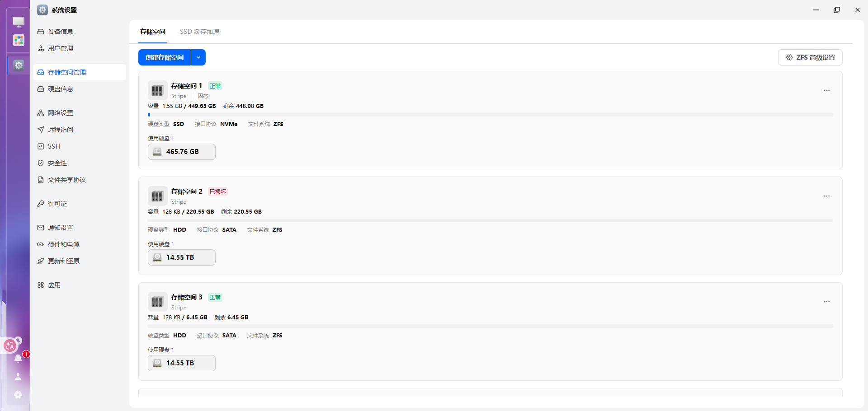This screenshot has height=411, width=868.
Task: Switch to the SSD 缓存加速 tab
Action: pos(199,32)
